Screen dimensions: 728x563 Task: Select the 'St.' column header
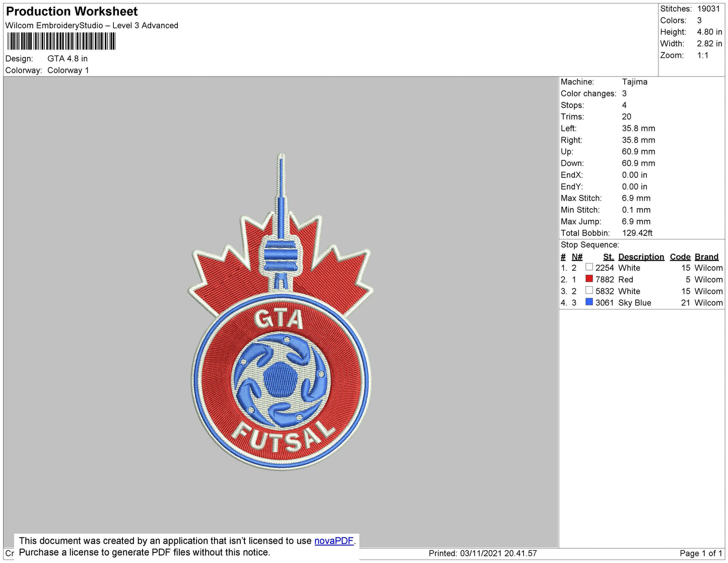(609, 257)
